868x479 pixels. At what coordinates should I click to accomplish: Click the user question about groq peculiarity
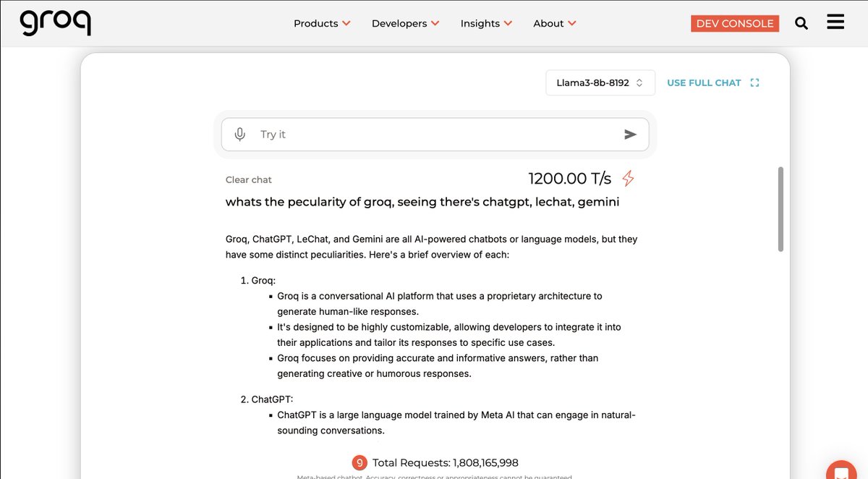[422, 202]
